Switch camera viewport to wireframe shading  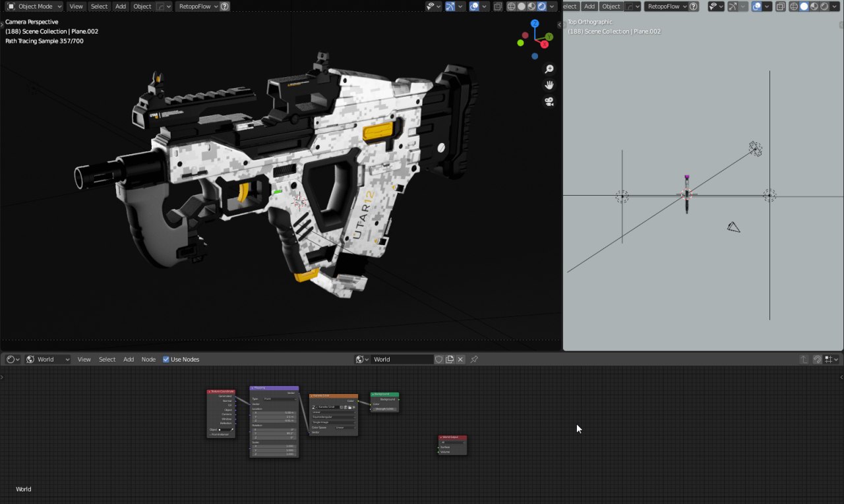point(511,7)
